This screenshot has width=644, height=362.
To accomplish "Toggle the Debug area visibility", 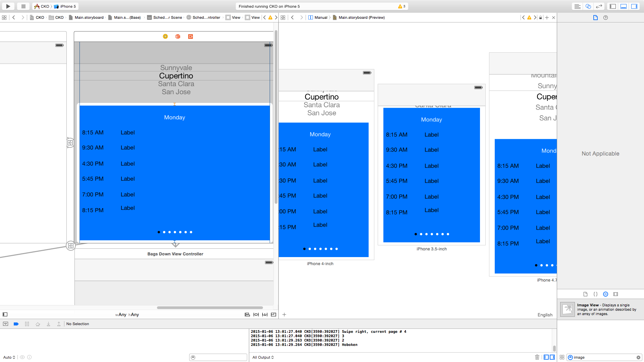I will (623, 6).
